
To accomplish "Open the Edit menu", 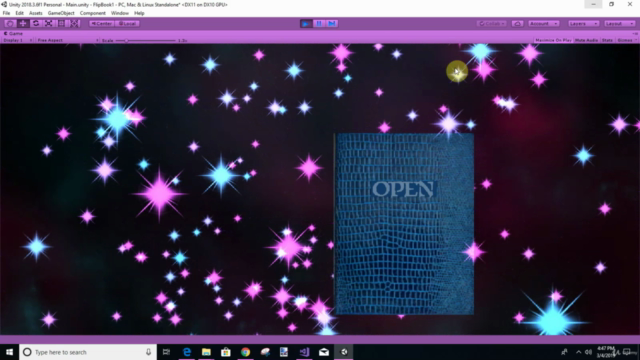I will [x=20, y=13].
